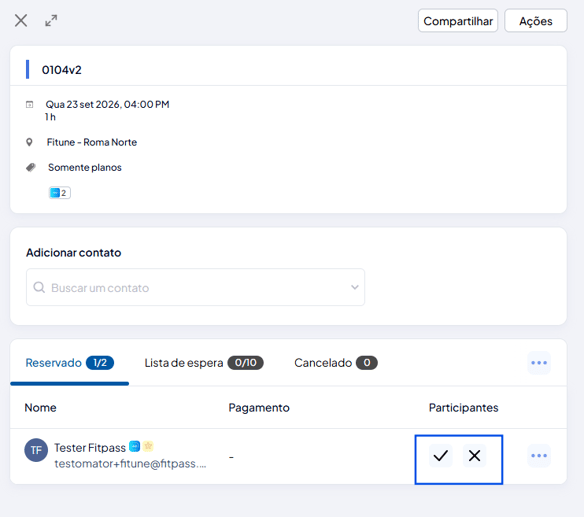Click the TF avatar
Image resolution: width=584 pixels, height=517 pixels.
[36, 450]
